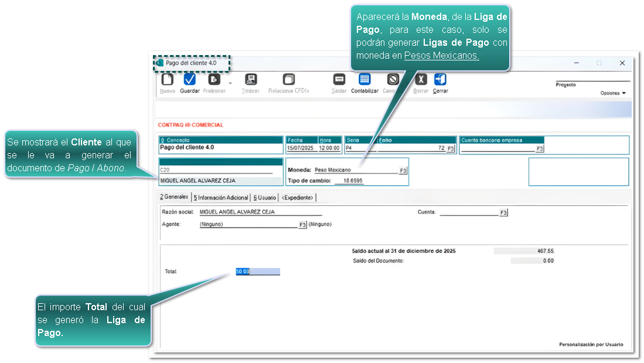Click the Razón social field

click(x=260, y=212)
